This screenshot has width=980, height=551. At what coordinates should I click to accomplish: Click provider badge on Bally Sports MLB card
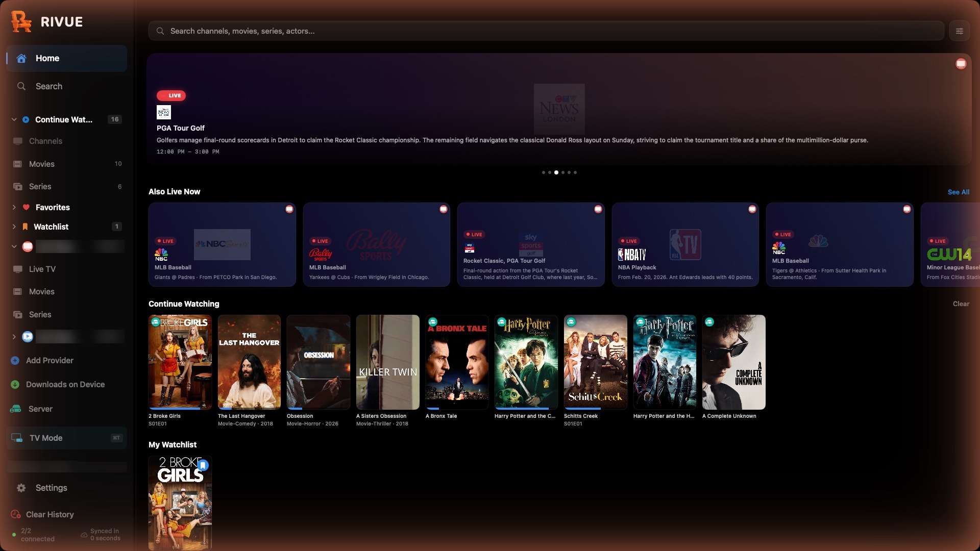(x=444, y=209)
